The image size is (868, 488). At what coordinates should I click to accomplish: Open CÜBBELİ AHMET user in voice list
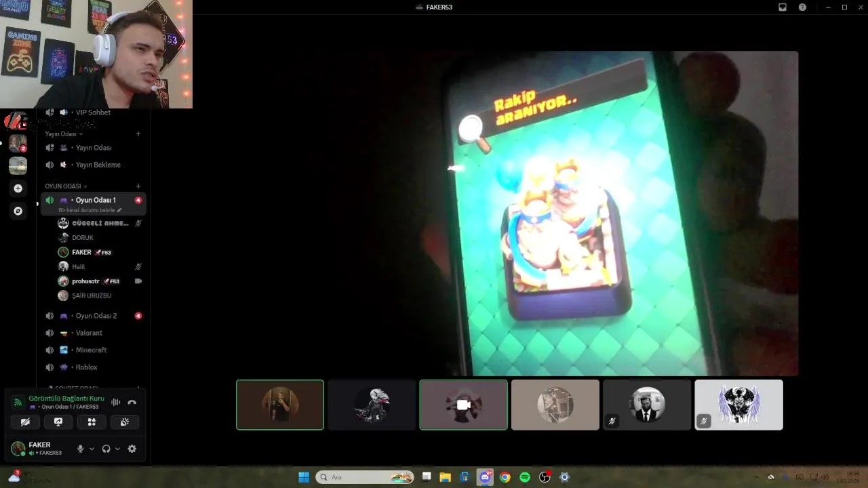(100, 223)
